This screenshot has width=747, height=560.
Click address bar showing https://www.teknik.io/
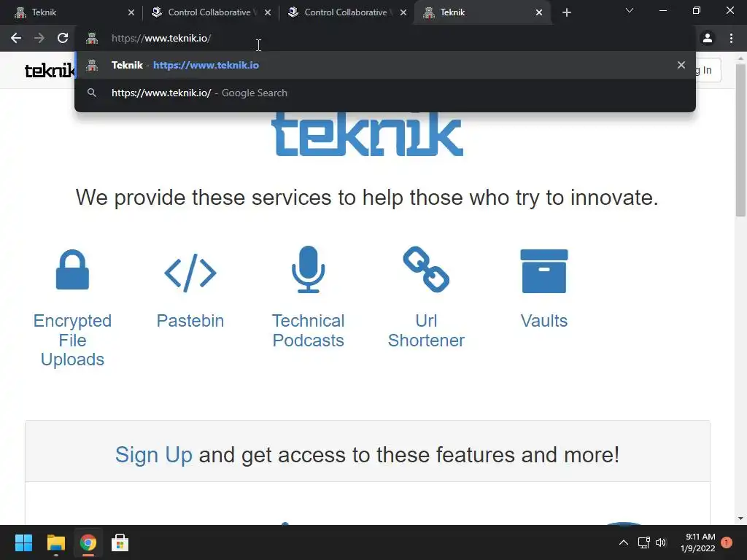coord(384,38)
